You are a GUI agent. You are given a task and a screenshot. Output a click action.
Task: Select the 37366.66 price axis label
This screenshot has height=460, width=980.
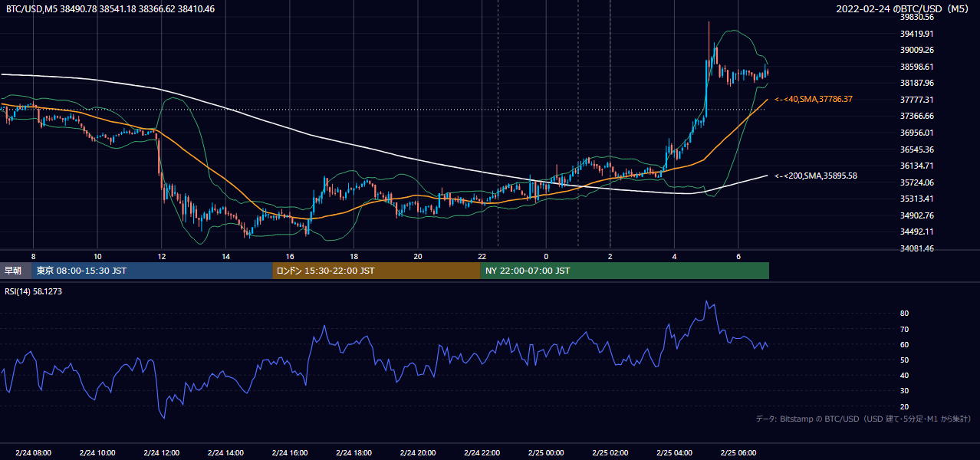916,116
